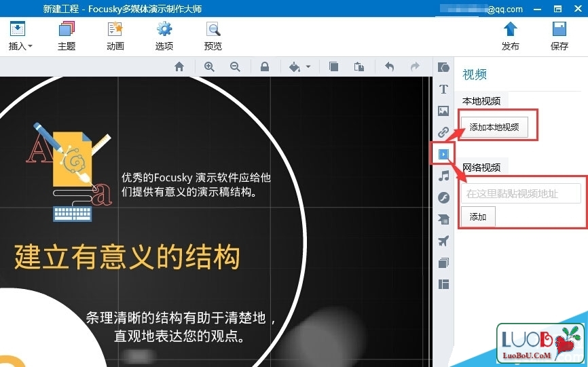Click 预览 (Preview) button
The image size is (588, 367).
[x=213, y=36]
